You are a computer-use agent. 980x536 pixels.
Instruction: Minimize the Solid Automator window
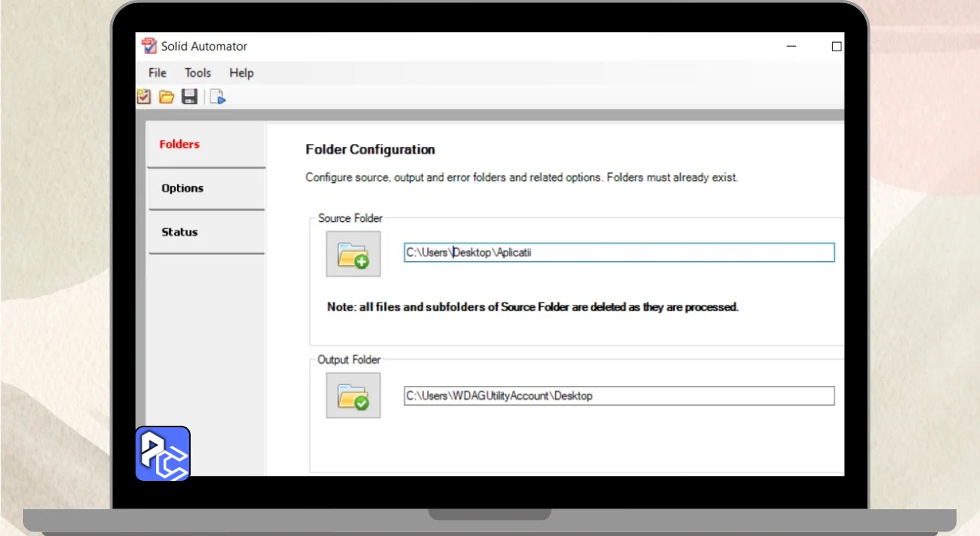tap(791, 47)
